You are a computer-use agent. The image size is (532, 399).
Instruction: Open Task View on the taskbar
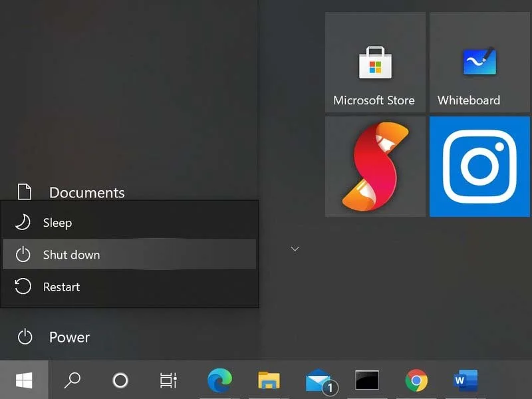[168, 380]
